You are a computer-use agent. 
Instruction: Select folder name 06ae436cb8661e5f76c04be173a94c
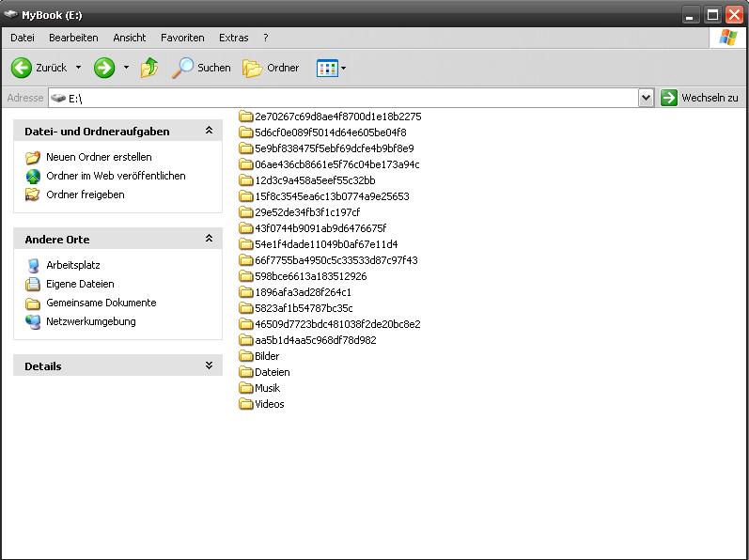(x=337, y=164)
